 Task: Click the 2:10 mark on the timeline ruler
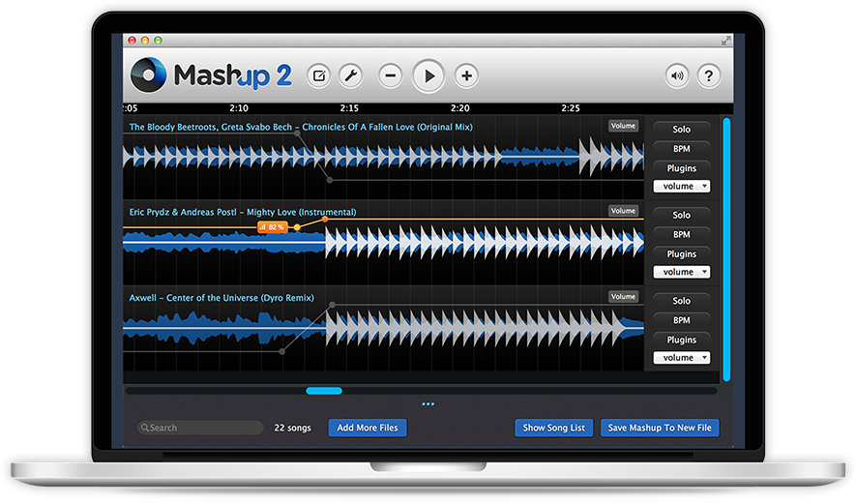click(239, 108)
